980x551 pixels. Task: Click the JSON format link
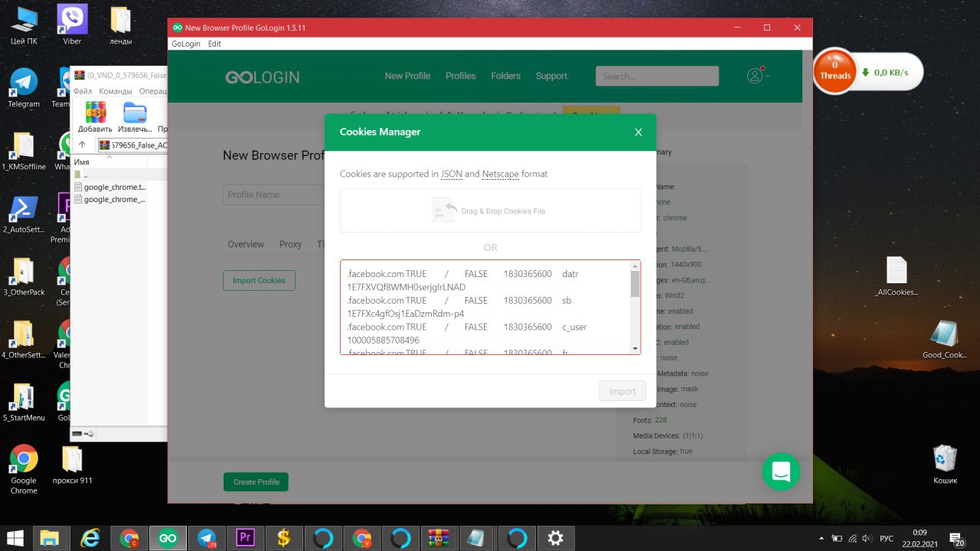(x=452, y=174)
